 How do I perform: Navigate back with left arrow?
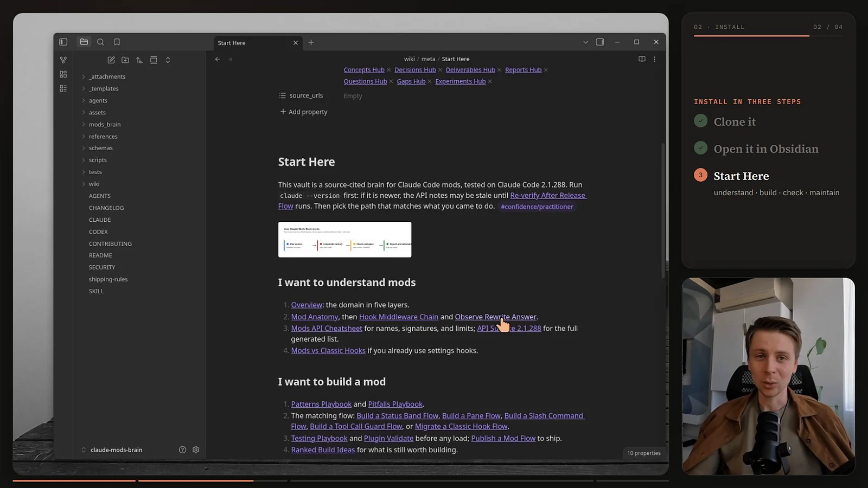tap(218, 59)
